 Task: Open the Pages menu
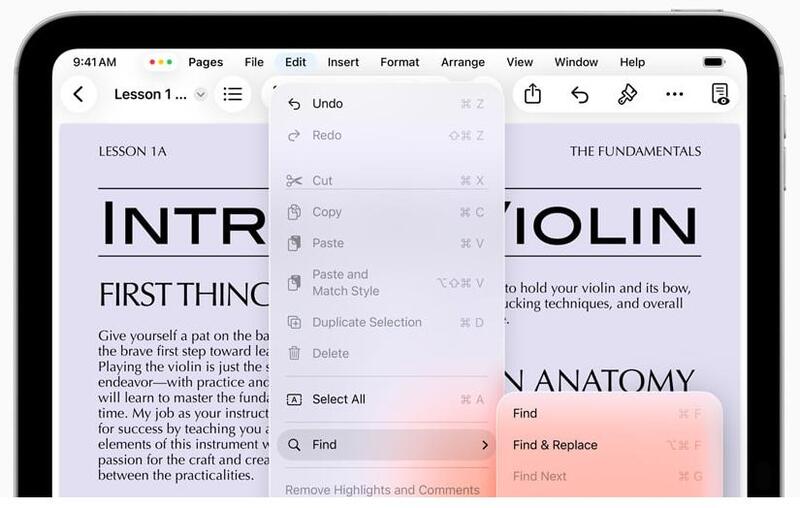(x=206, y=62)
